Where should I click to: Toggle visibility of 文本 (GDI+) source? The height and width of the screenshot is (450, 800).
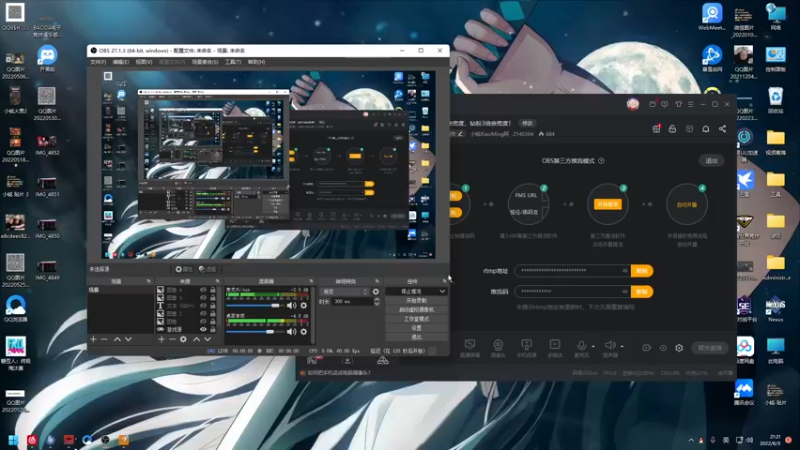203,306
